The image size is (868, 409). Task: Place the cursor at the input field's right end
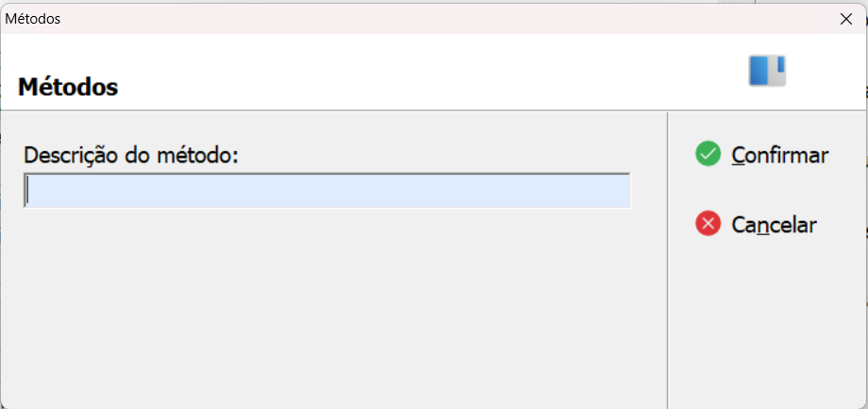coord(625,191)
